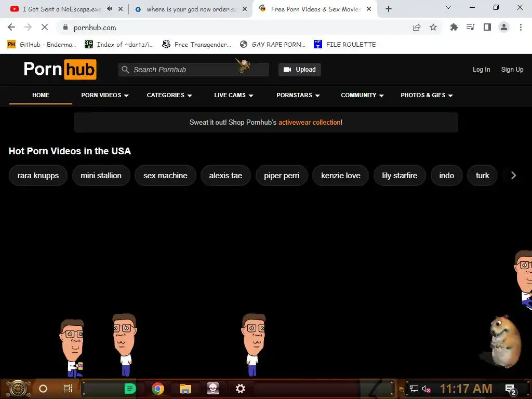Stop loading the current page
Image resolution: width=532 pixels, height=399 pixels.
coord(45,27)
